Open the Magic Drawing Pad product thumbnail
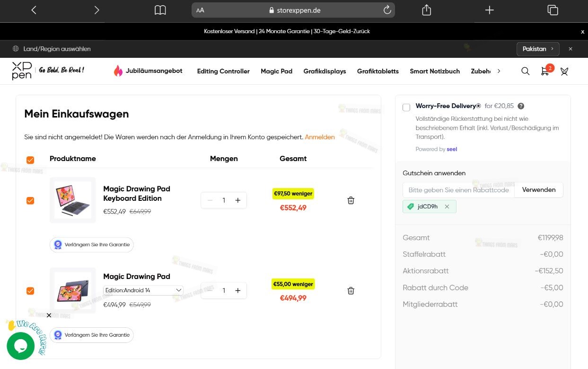 [73, 290]
